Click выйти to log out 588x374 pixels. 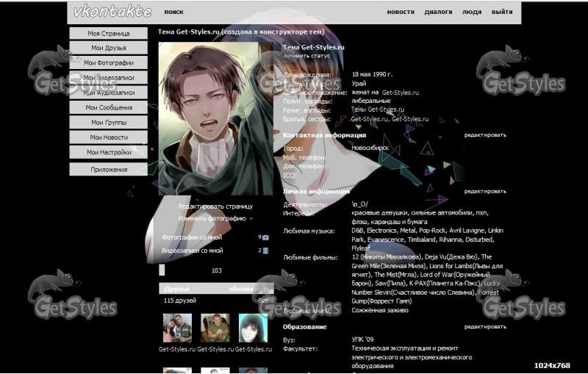point(502,12)
